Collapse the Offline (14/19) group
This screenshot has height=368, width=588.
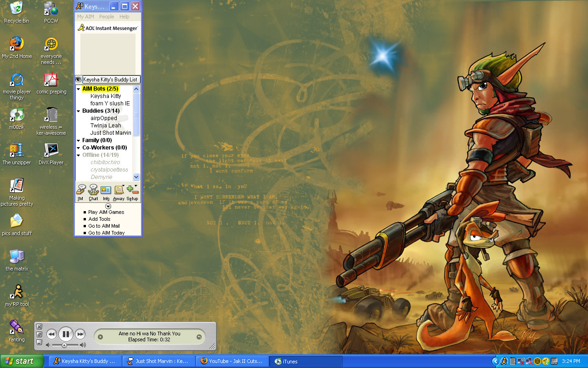pyautogui.click(x=79, y=155)
